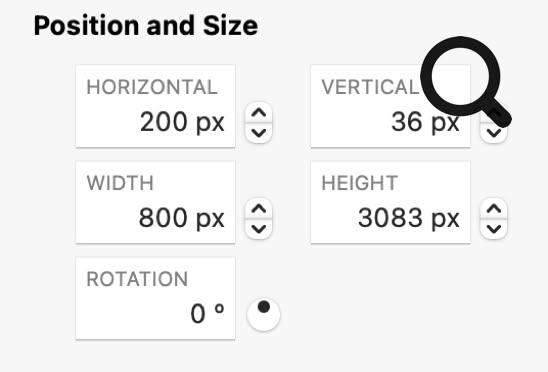
Task: Click the ROTATION label text
Action: coord(137,279)
